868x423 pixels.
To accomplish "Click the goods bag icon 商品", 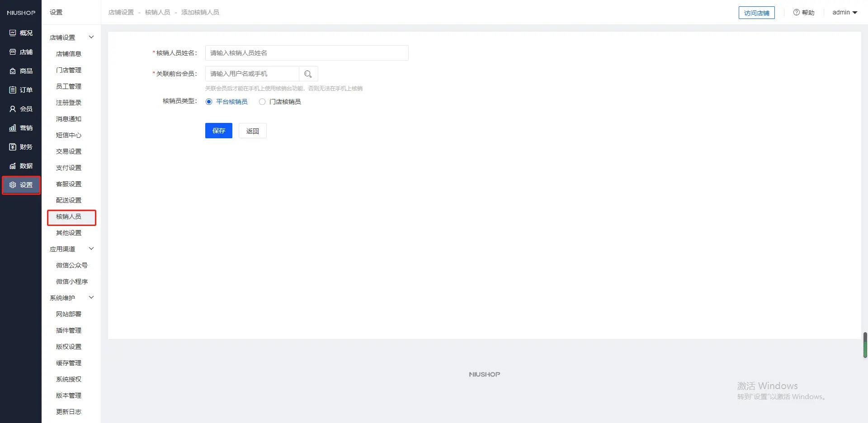I will tap(13, 71).
